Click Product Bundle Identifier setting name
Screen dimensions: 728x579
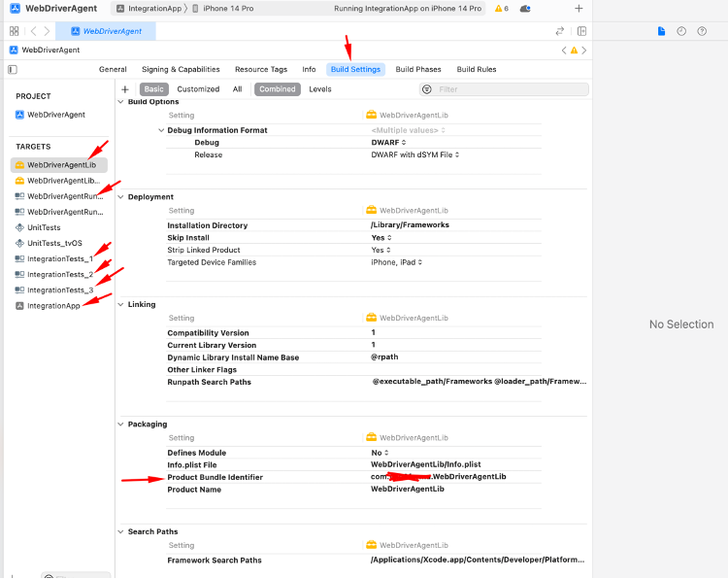pyautogui.click(x=215, y=477)
